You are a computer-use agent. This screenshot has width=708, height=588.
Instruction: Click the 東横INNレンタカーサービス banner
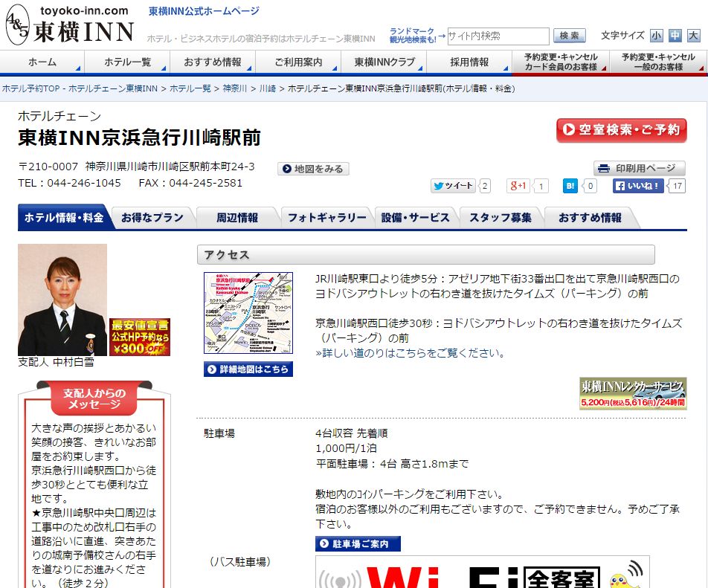click(633, 393)
